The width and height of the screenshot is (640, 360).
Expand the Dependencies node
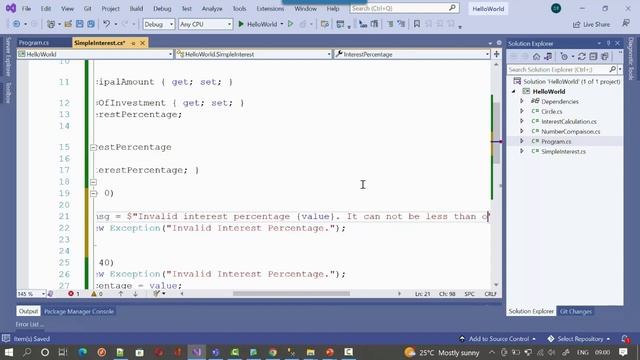click(x=522, y=101)
